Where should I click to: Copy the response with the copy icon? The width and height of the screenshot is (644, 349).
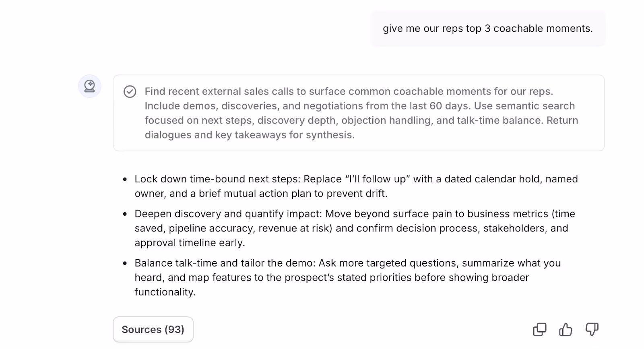(x=540, y=329)
